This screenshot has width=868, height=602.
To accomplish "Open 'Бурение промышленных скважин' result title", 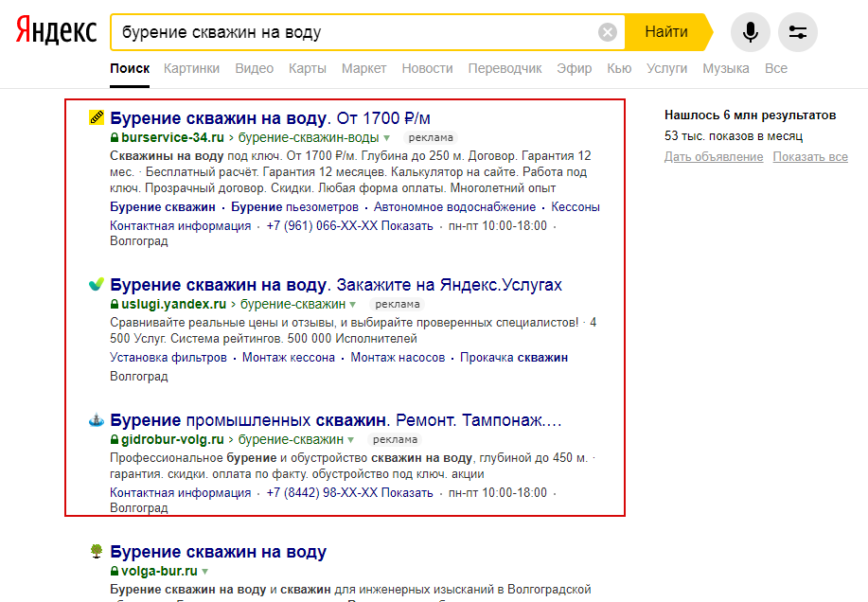I will point(335,420).
